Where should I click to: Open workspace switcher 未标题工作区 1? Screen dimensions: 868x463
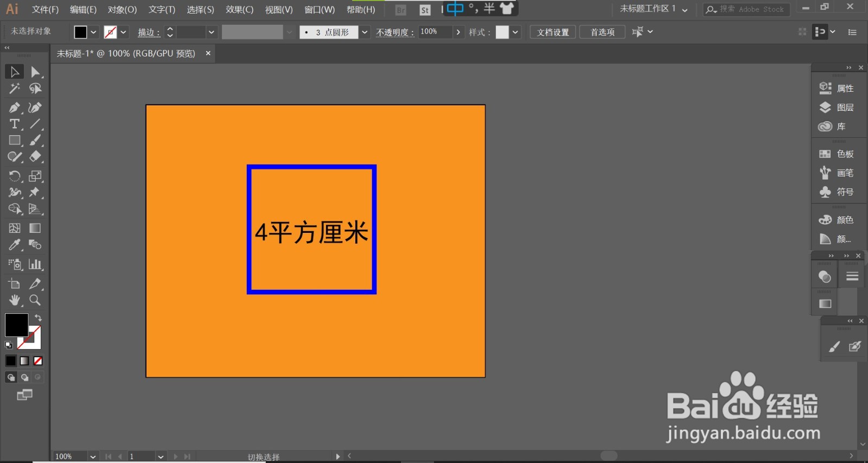coord(654,9)
